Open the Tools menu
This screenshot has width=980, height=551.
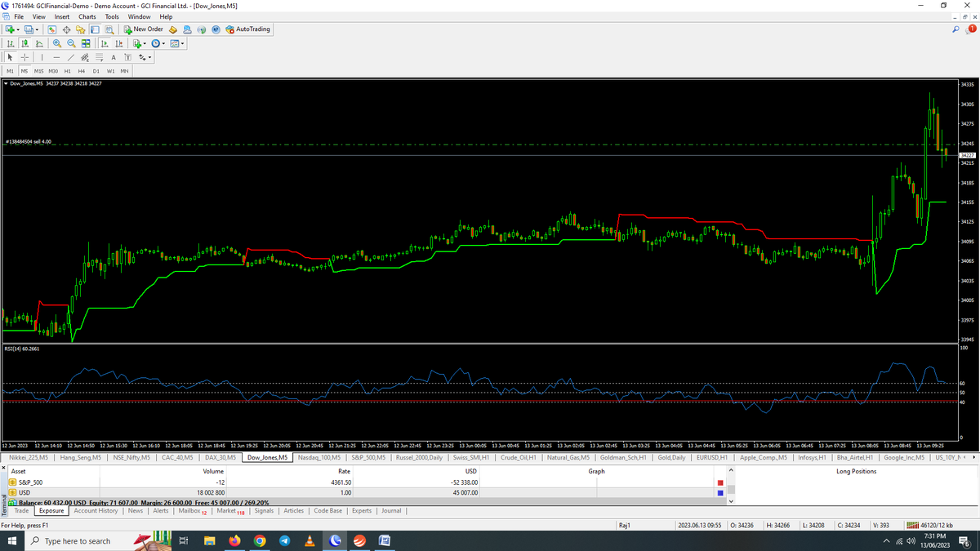112,16
